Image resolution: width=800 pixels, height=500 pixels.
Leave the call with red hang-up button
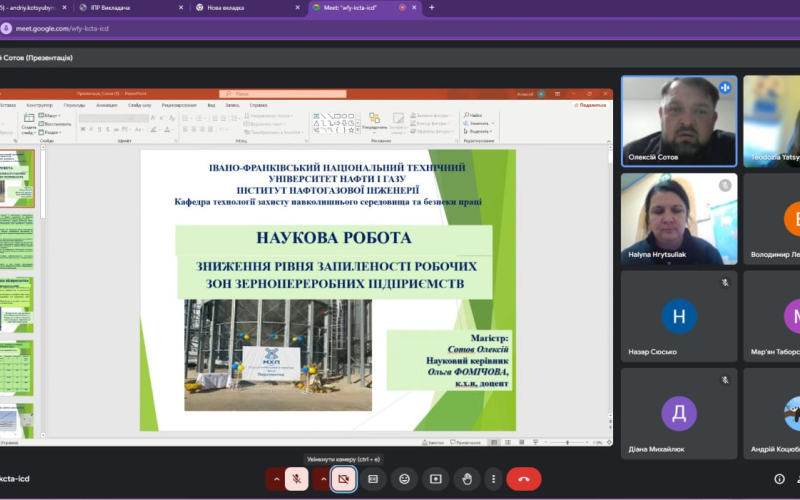(523, 479)
